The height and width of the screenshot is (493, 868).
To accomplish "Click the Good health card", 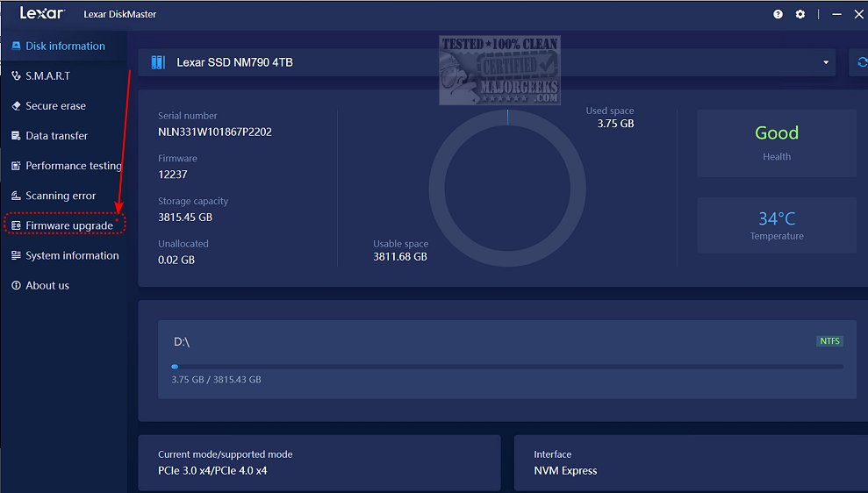I will pos(777,143).
